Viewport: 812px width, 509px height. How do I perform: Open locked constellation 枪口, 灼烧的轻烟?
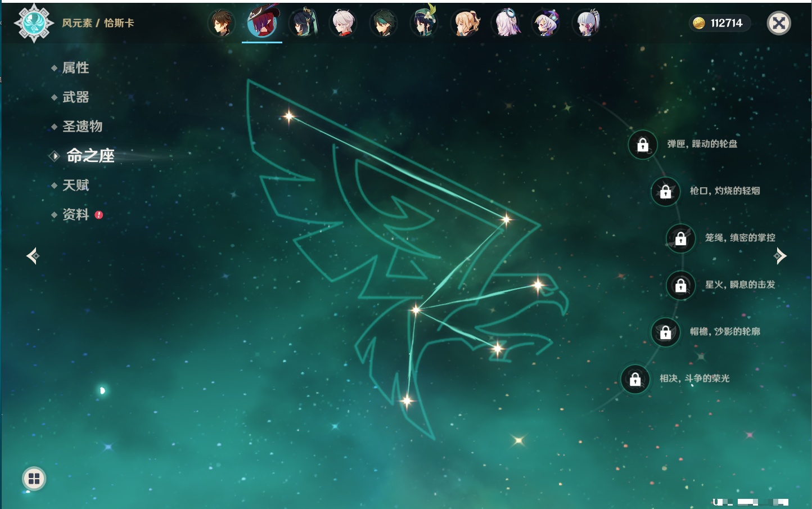click(x=666, y=192)
